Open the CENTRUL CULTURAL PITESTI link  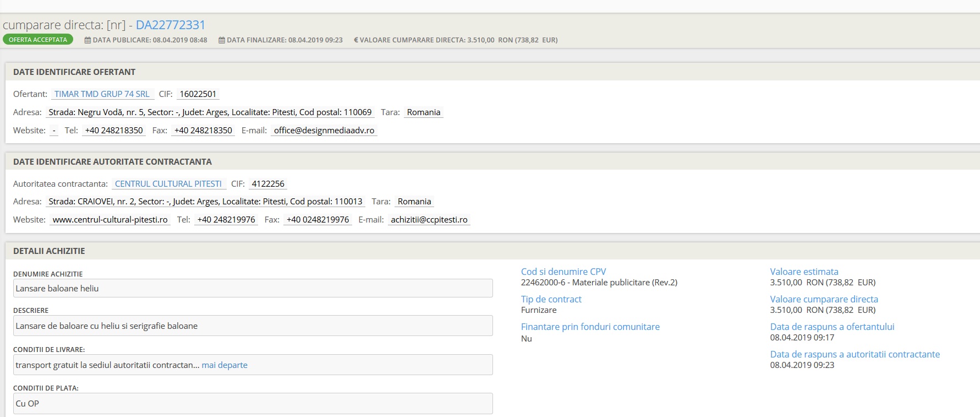[x=168, y=184]
